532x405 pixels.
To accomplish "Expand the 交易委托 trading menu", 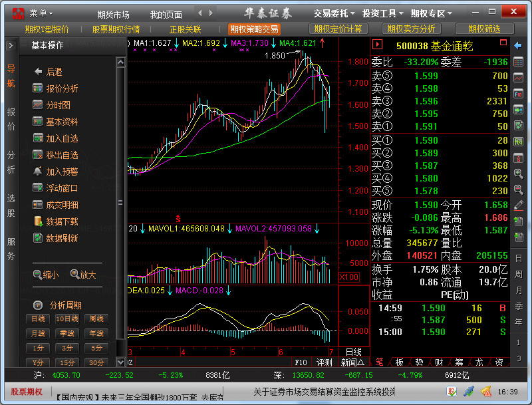I will [x=333, y=12].
